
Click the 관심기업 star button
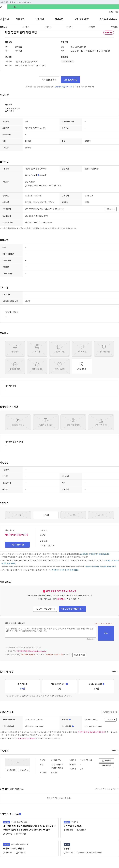[x=11, y=770]
